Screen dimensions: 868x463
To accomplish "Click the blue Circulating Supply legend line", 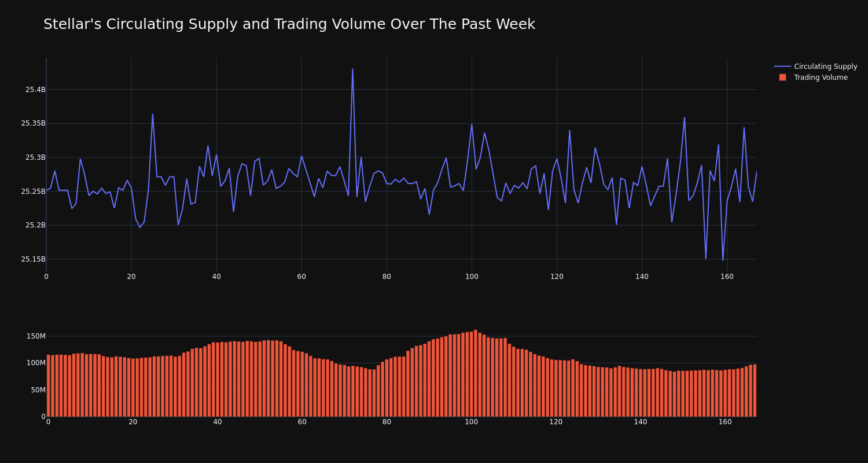I will 782,67.
